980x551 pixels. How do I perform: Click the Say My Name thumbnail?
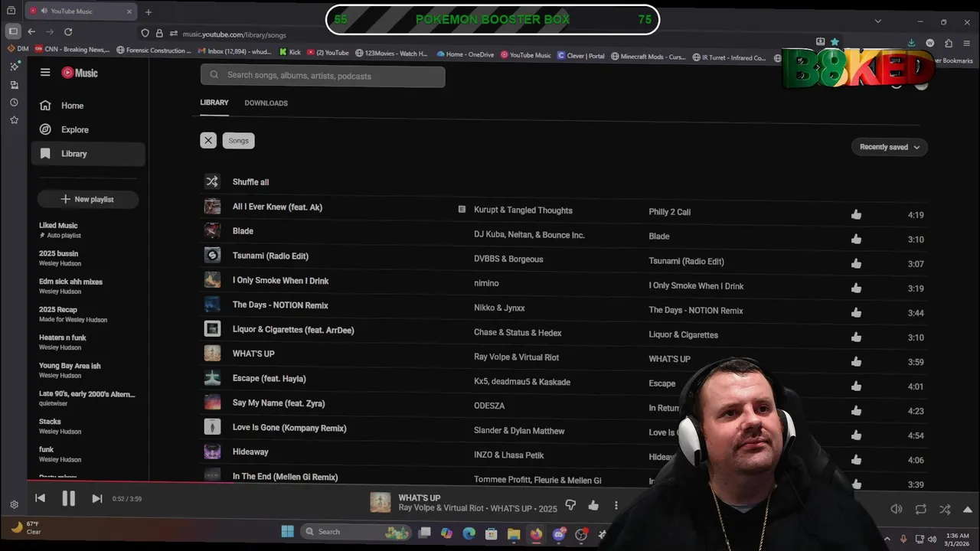212,403
